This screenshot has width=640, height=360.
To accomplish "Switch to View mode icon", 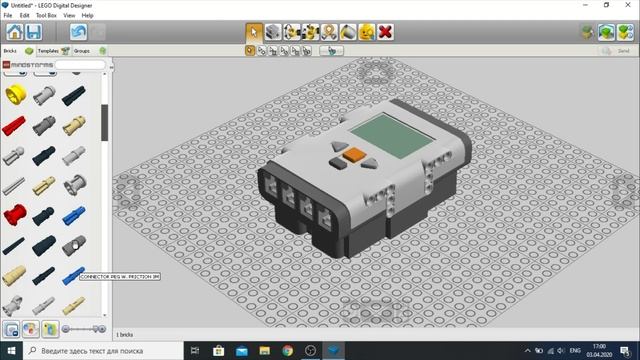I will [607, 32].
